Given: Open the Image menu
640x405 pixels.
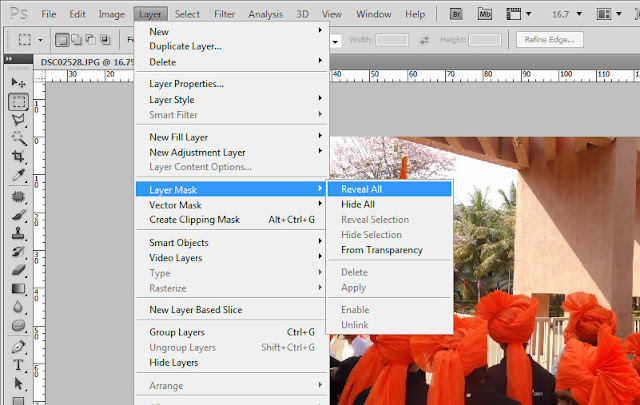Looking at the screenshot, I should (111, 14).
